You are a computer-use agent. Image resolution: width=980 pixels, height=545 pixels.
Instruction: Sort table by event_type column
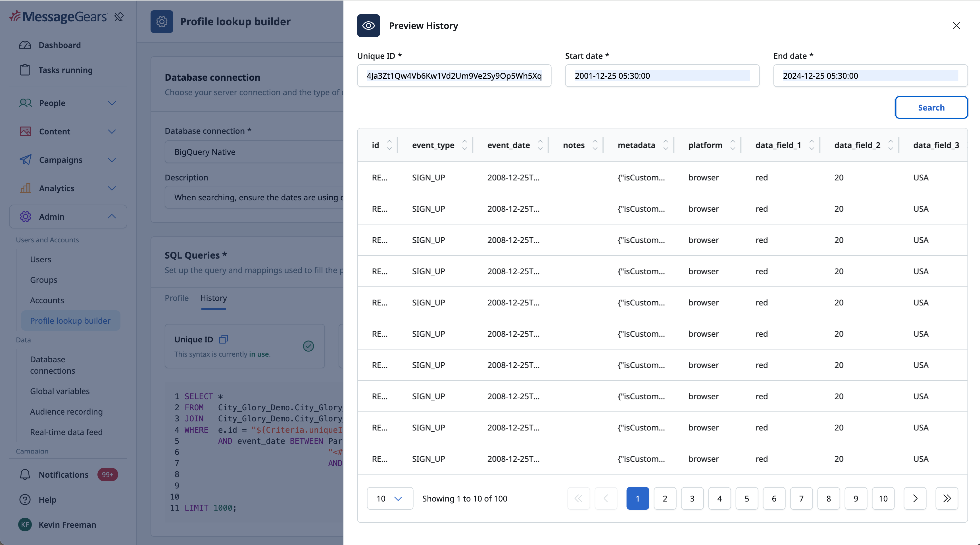[x=464, y=145]
